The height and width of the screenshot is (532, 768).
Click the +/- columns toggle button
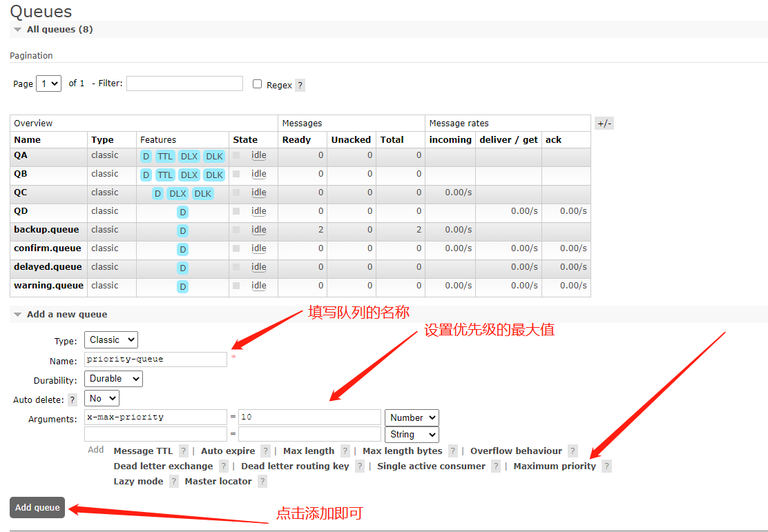click(x=604, y=124)
